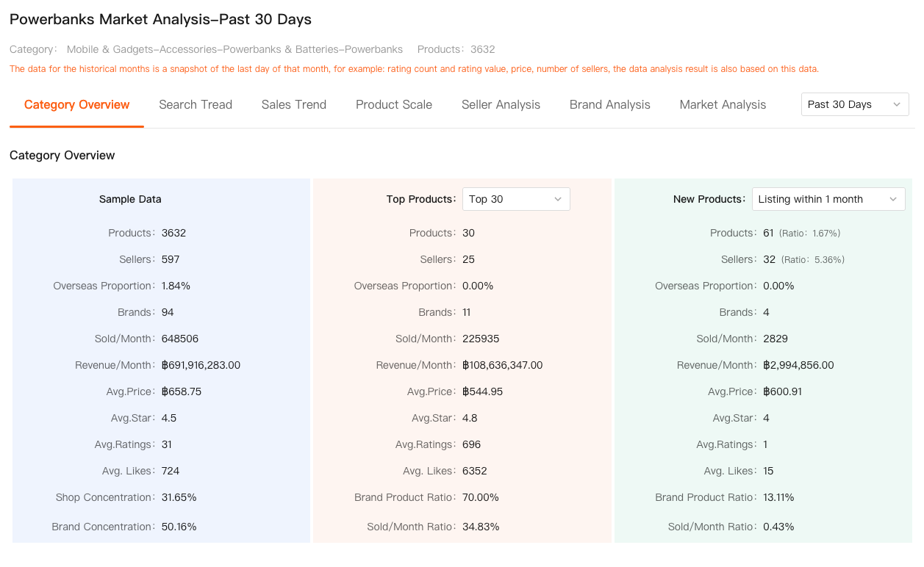The height and width of the screenshot is (567, 924).
Task: Click the chevron arrow in Top 30 selector
Action: point(558,199)
